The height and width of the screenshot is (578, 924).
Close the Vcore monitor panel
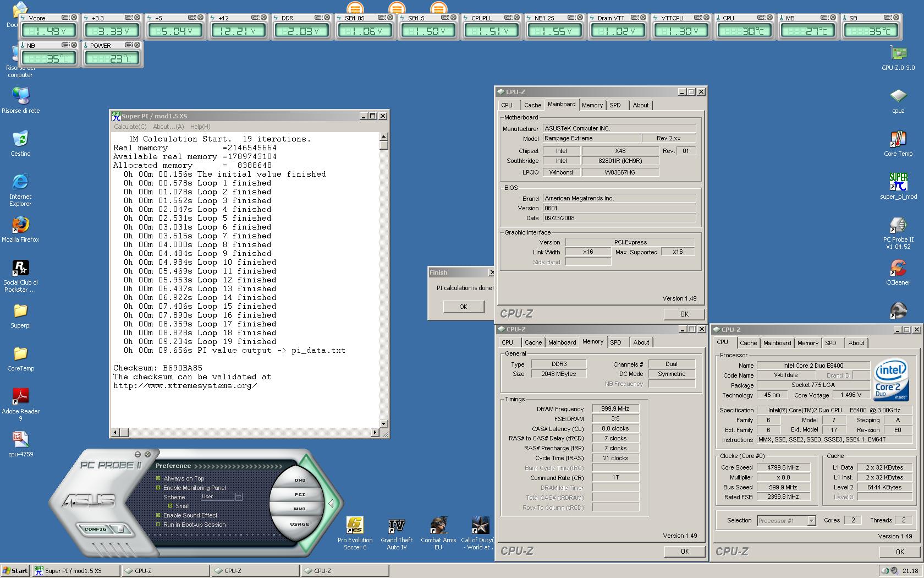(74, 18)
